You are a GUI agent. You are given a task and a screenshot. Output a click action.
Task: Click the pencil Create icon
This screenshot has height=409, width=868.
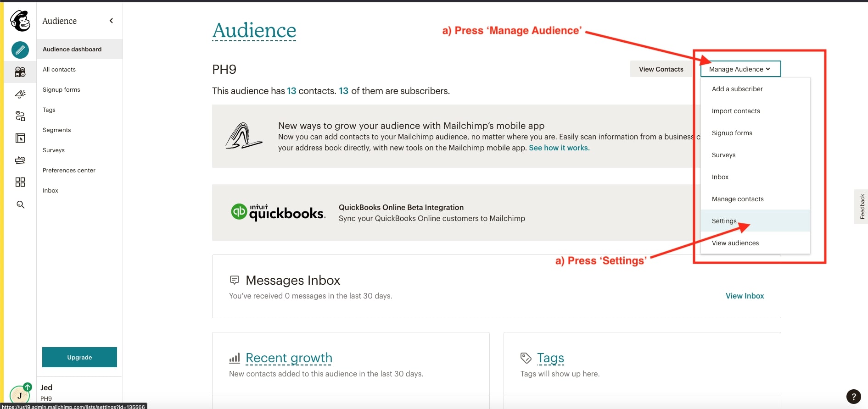click(x=20, y=50)
